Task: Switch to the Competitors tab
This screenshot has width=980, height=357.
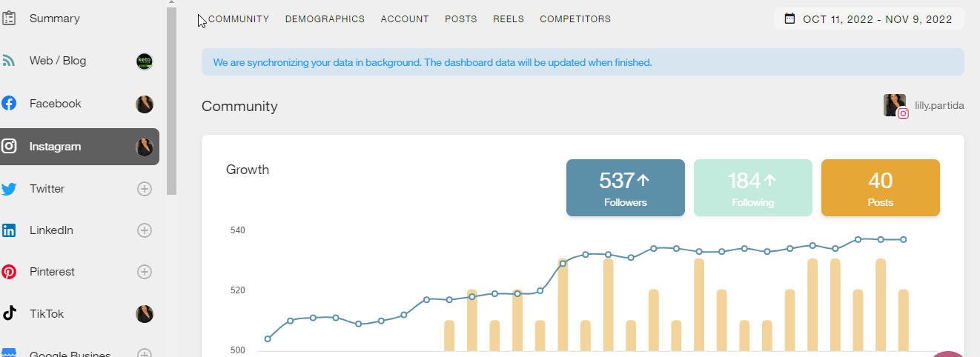Action: point(575,19)
